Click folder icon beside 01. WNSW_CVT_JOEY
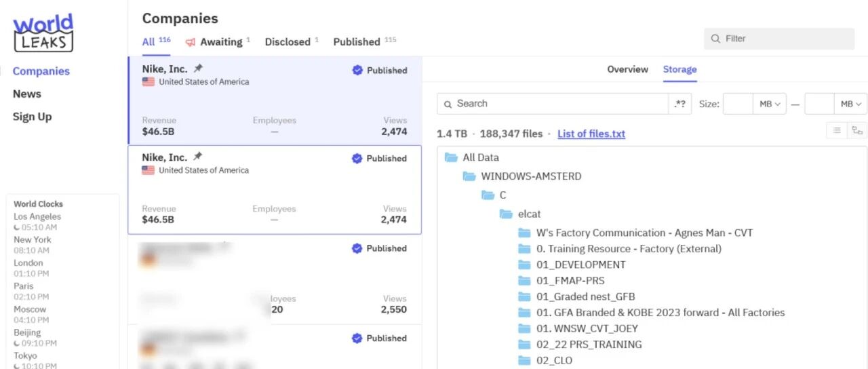 (524, 328)
